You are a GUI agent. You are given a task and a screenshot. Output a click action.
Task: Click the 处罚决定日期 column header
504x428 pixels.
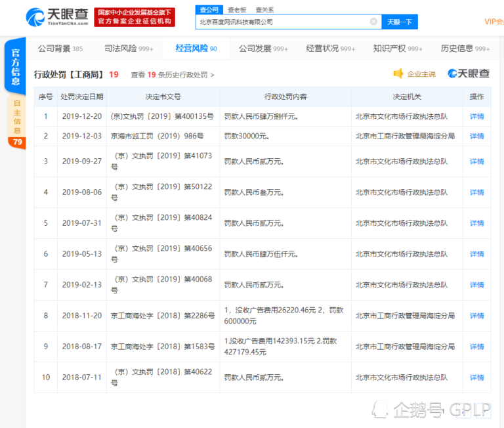[x=81, y=96]
